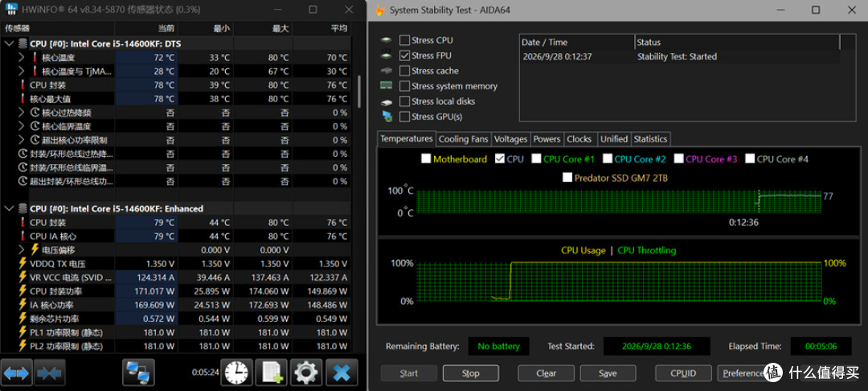Click thermometer icon of 核心温度 row
The width and height of the screenshot is (868, 391).
35,57
